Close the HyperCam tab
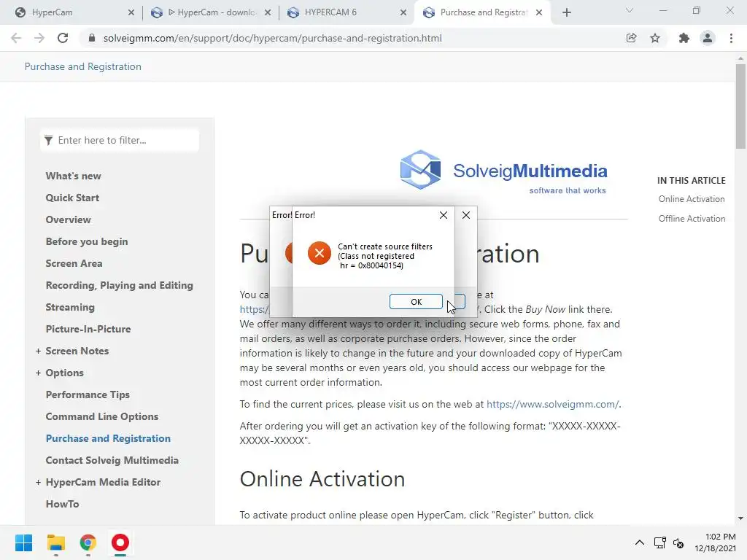The height and width of the screenshot is (560, 747). 131,12
